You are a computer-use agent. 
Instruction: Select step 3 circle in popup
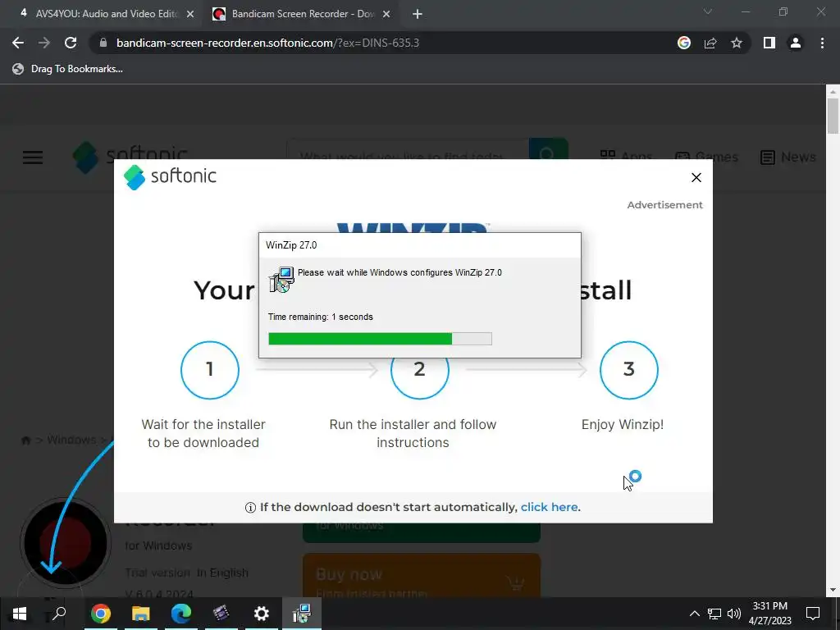click(x=629, y=370)
